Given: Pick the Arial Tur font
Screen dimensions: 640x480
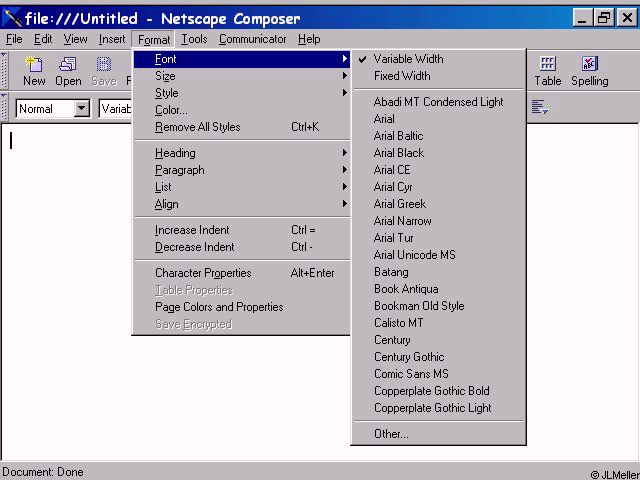Looking at the screenshot, I should [438, 238].
